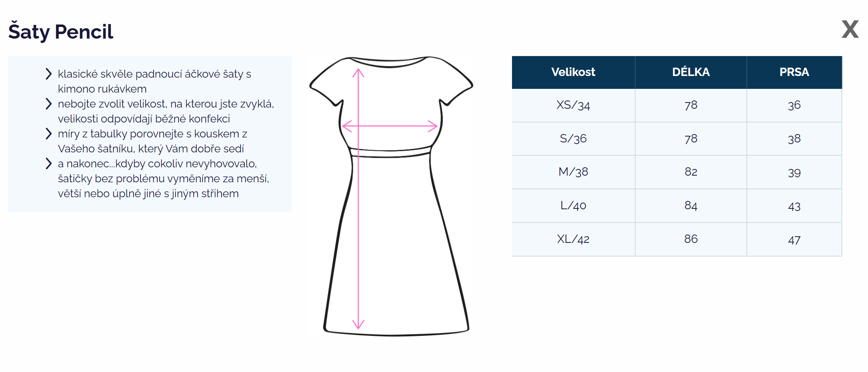Image resolution: width=868 pixels, height=372 pixels.
Task: Select the XS/34 size cell
Action: coord(573,105)
